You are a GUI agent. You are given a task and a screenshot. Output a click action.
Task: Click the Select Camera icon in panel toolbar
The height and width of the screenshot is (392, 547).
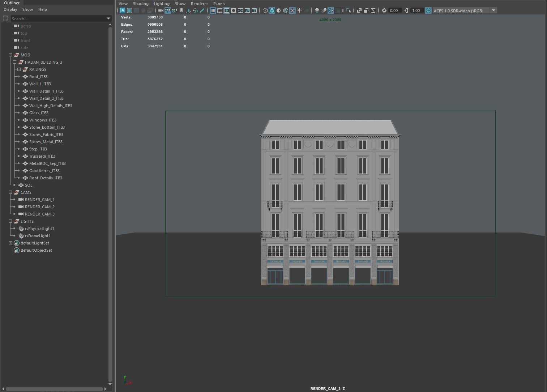click(x=161, y=10)
